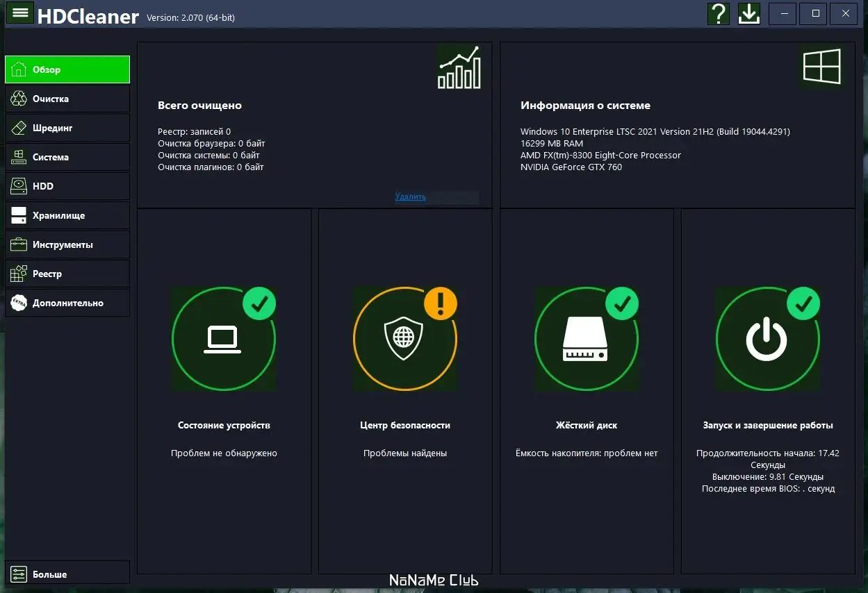The image size is (868, 593).
Task: Click the Центр безопасности title
Action: coord(405,425)
